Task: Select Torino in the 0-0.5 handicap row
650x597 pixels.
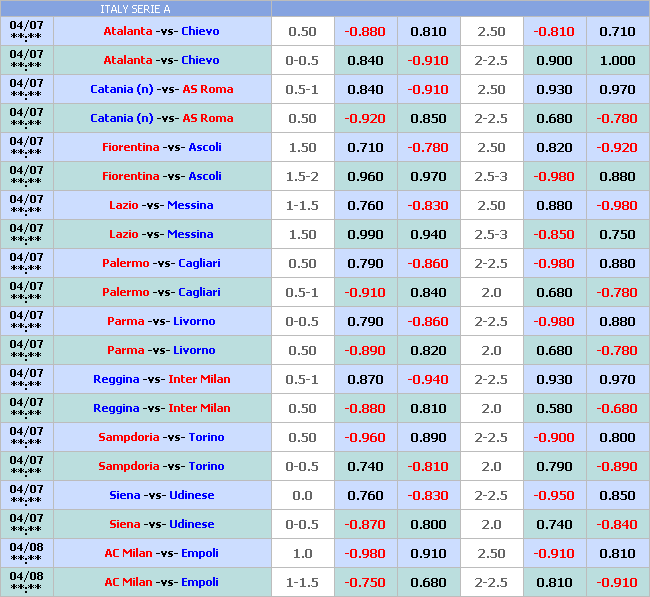Action: point(206,467)
